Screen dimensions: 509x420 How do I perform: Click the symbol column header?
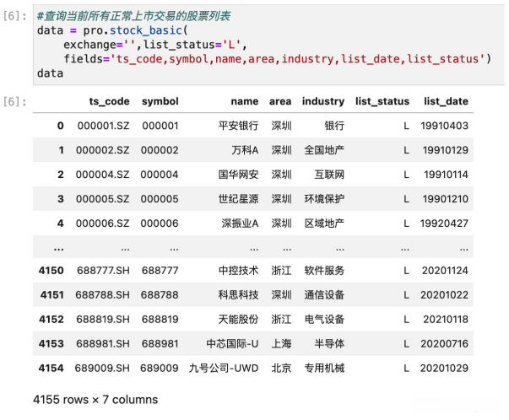pos(160,101)
